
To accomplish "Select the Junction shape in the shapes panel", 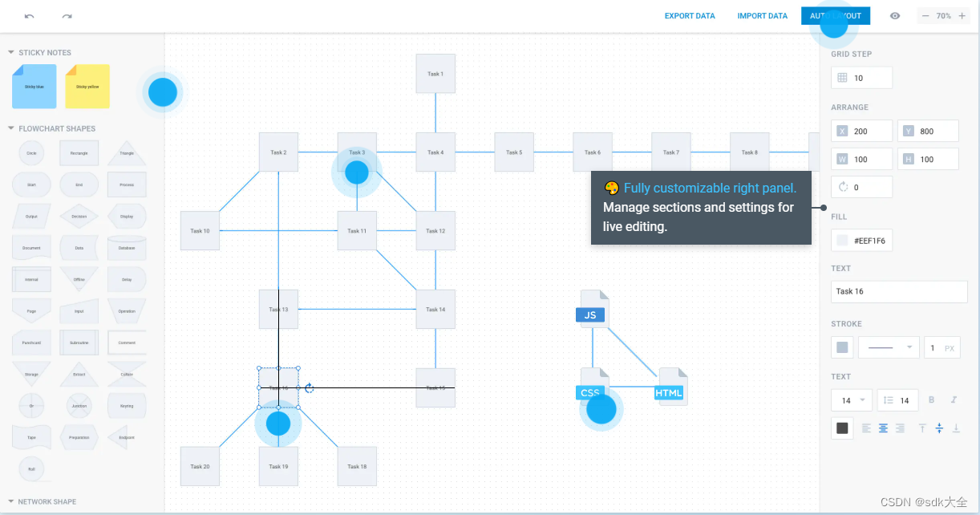I will [79, 405].
